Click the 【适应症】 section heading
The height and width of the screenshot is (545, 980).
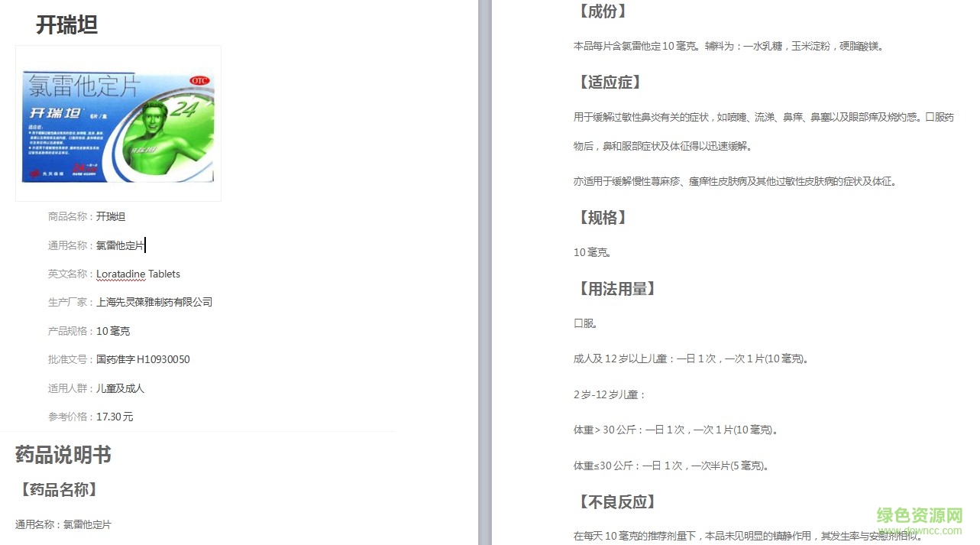[x=609, y=82]
